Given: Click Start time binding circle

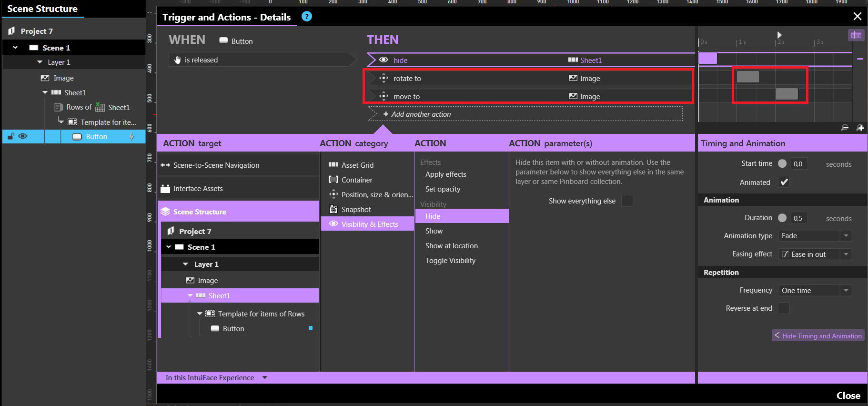Looking at the screenshot, I should pyautogui.click(x=782, y=163).
